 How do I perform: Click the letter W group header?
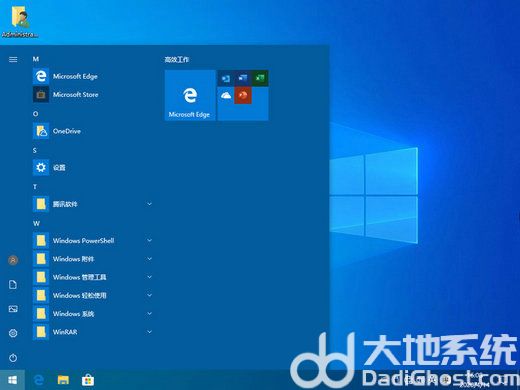(36, 224)
